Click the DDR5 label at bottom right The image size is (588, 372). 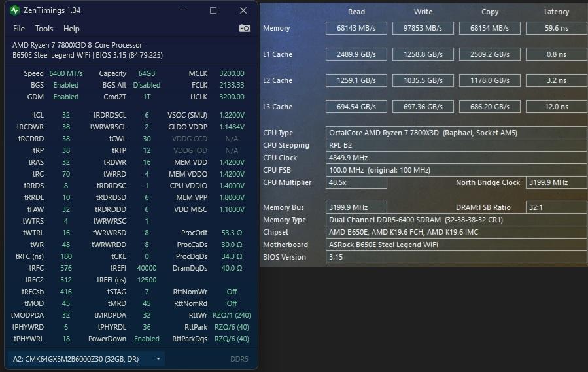coord(239,359)
